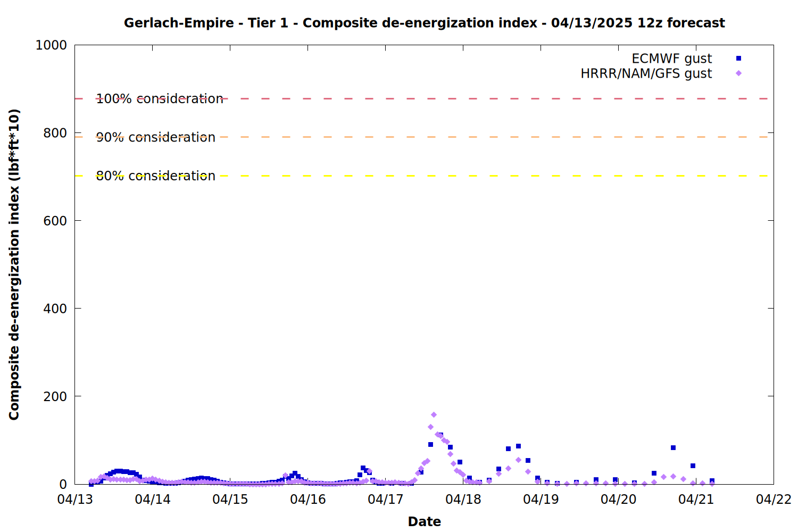Select the ECMWF gust legend label
Screen dimensions: 798x532
tap(671, 59)
